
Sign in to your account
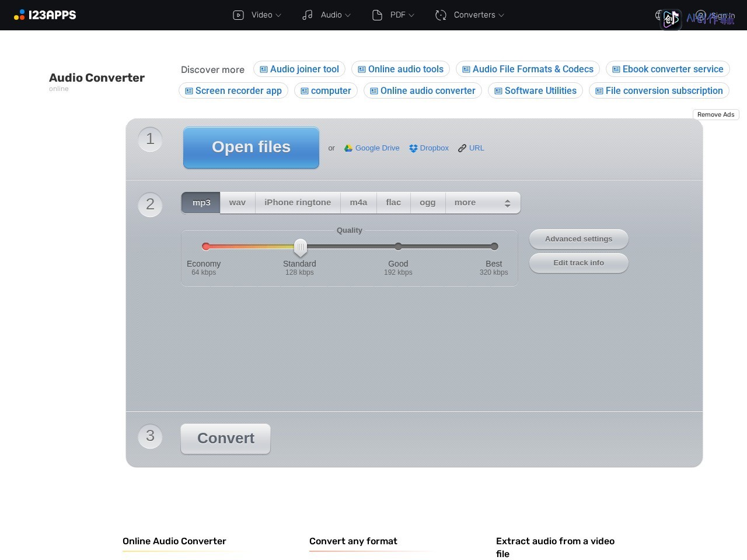[x=715, y=15]
